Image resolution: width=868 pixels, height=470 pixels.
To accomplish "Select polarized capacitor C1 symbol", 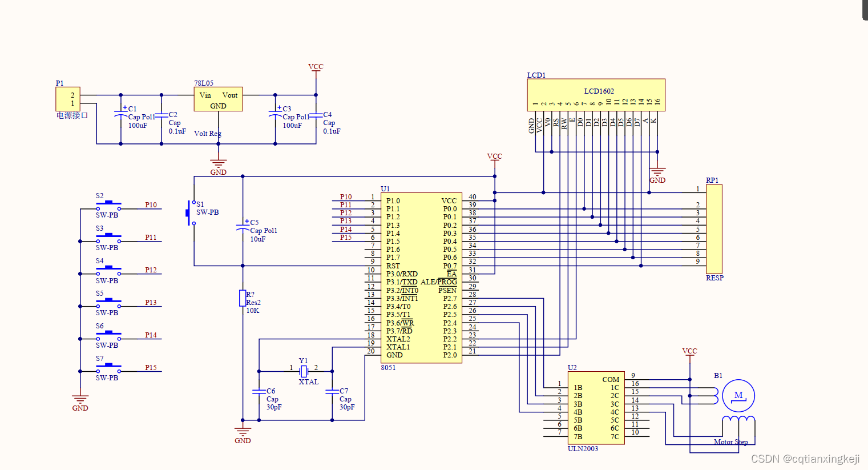I will pos(121,113).
